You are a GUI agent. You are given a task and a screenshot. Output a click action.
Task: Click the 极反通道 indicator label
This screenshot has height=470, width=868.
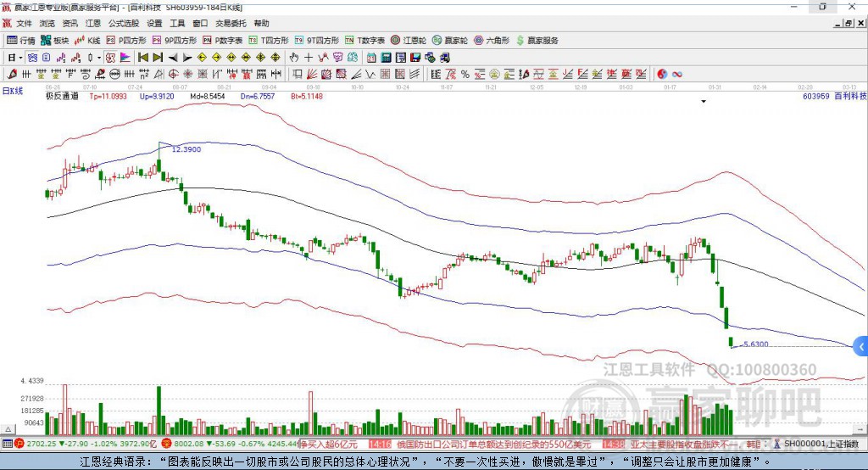click(x=62, y=96)
